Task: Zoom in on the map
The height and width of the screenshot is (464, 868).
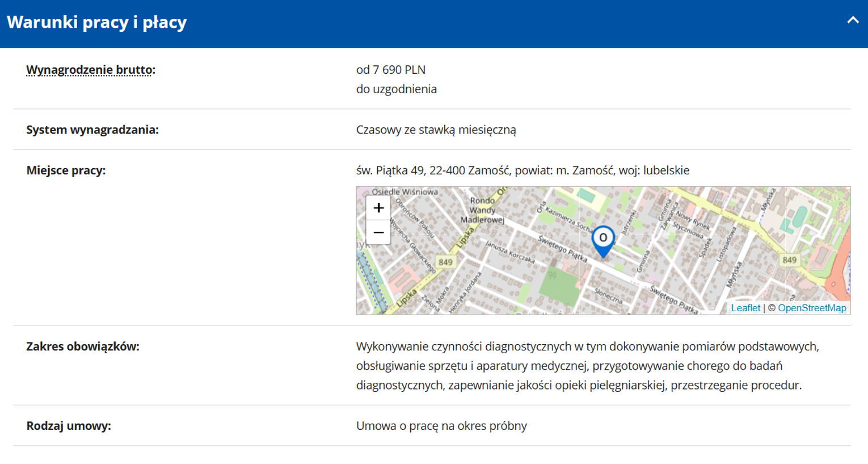Action: point(378,208)
